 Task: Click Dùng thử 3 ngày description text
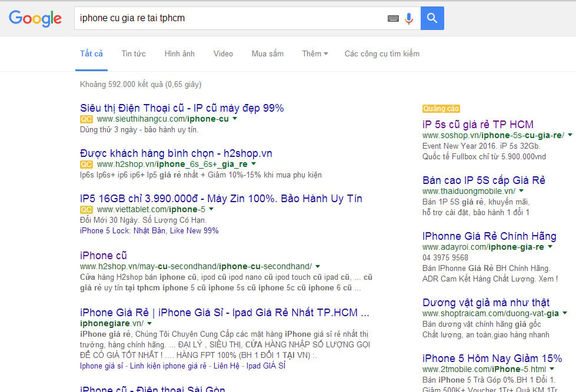pyautogui.click(x=139, y=129)
